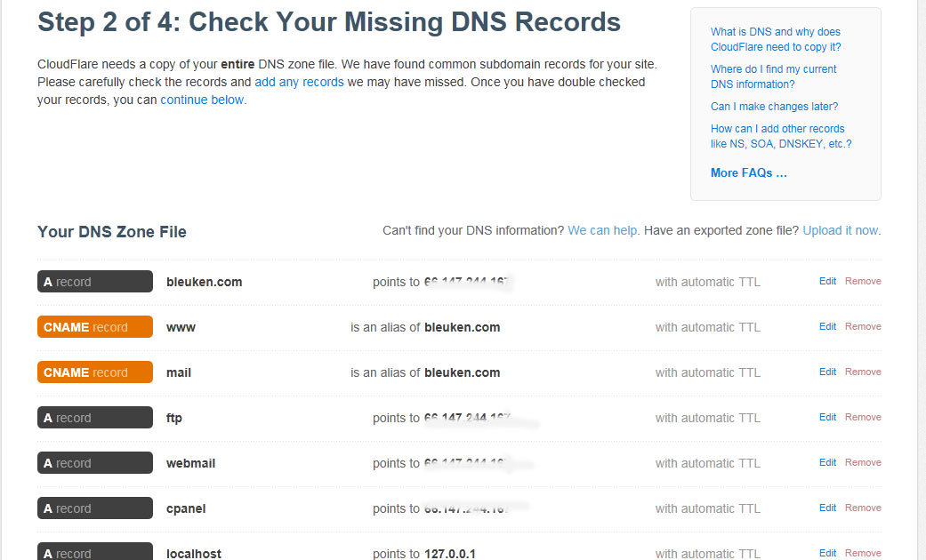The height and width of the screenshot is (560, 926).
Task: Remove the localhost A record
Action: [863, 553]
